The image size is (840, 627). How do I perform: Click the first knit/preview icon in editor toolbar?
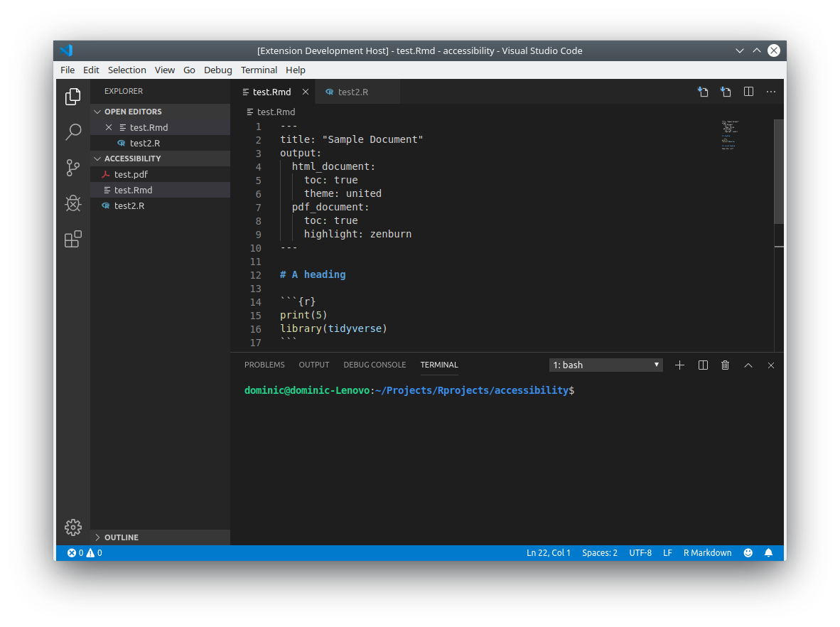(703, 92)
